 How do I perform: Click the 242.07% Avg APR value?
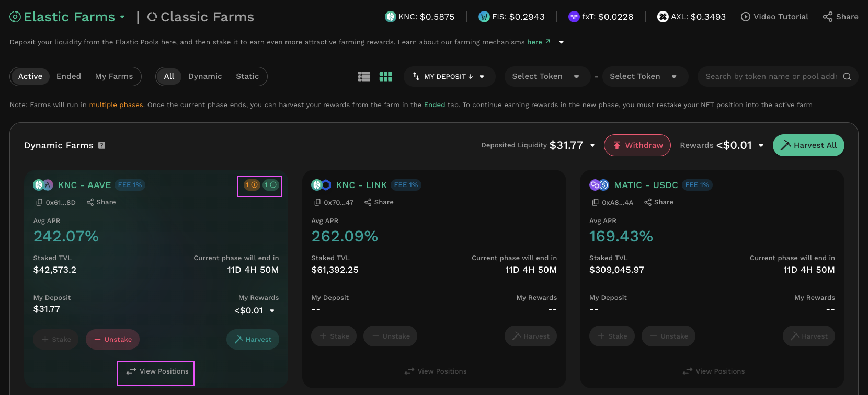click(66, 236)
